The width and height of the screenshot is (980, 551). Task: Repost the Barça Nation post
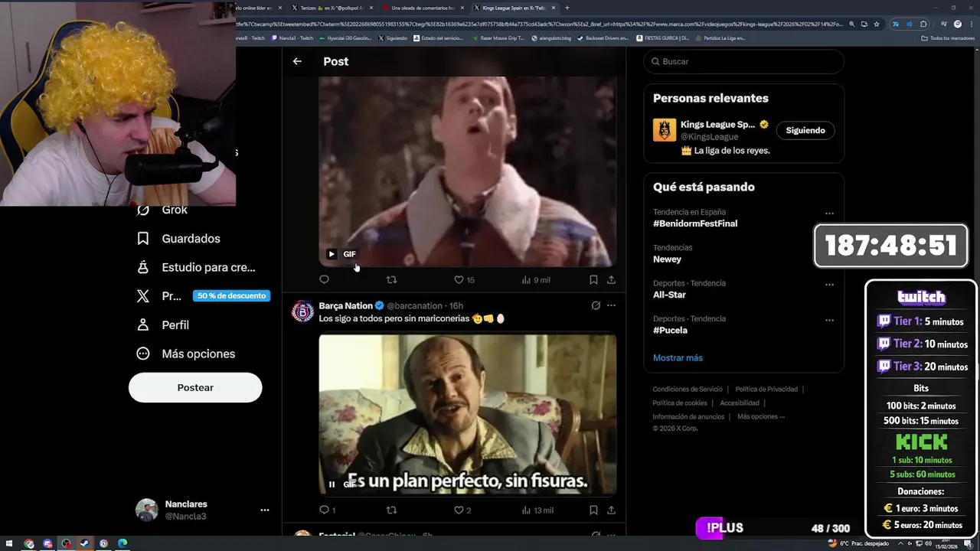pos(391,510)
